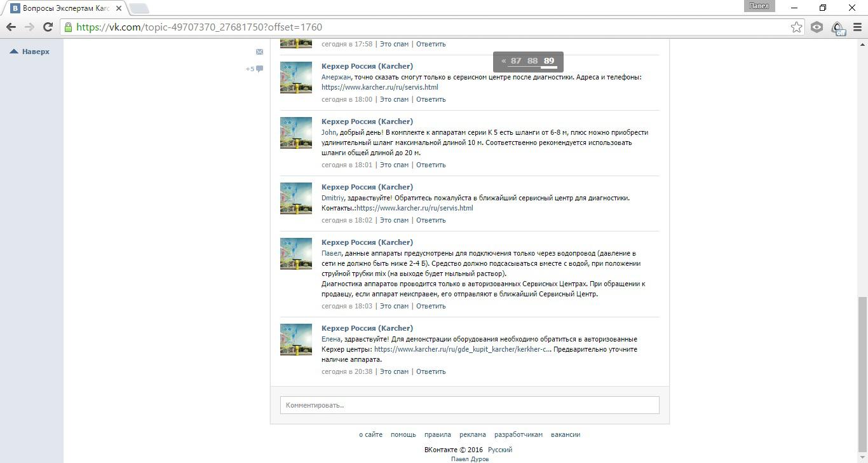Click the envelope icon in left column
868x463 pixels.
pyautogui.click(x=259, y=52)
